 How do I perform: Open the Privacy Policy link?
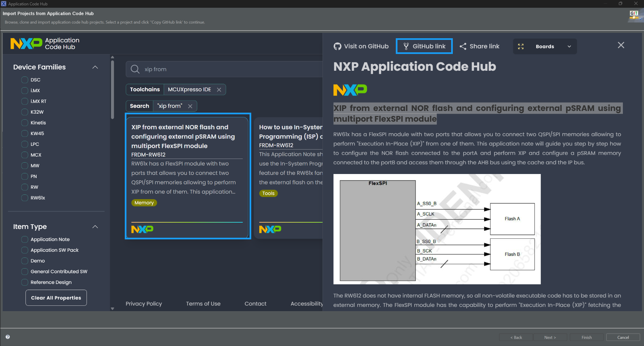click(x=144, y=304)
